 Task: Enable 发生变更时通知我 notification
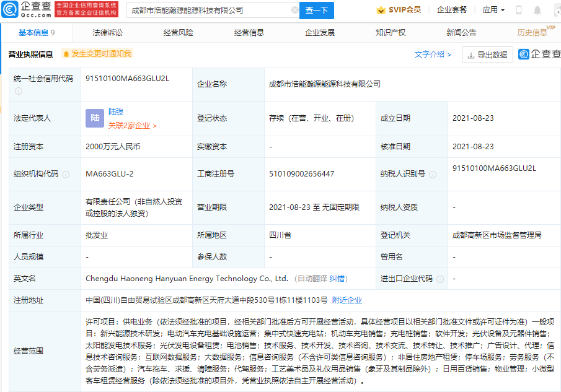pyautogui.click(x=100, y=54)
